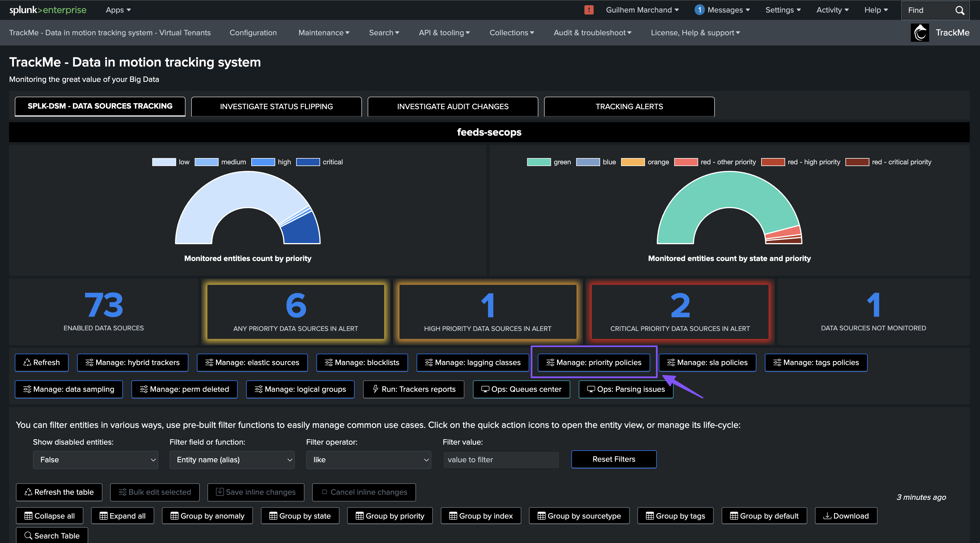The width and height of the screenshot is (980, 543).
Task: Open Filter field or function dropdown
Action: (x=232, y=460)
